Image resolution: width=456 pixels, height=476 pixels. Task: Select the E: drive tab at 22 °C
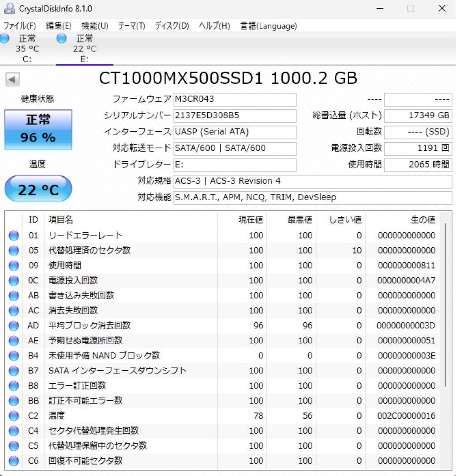click(85, 48)
